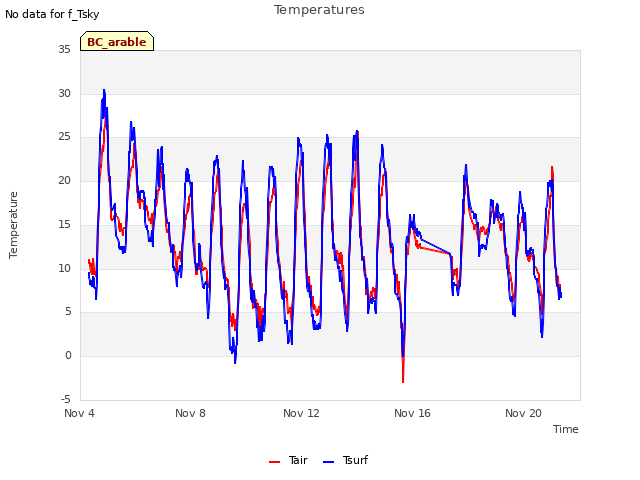Click the blue Tsurf legend line marker
This screenshot has width=640, height=480.
coord(328,462)
